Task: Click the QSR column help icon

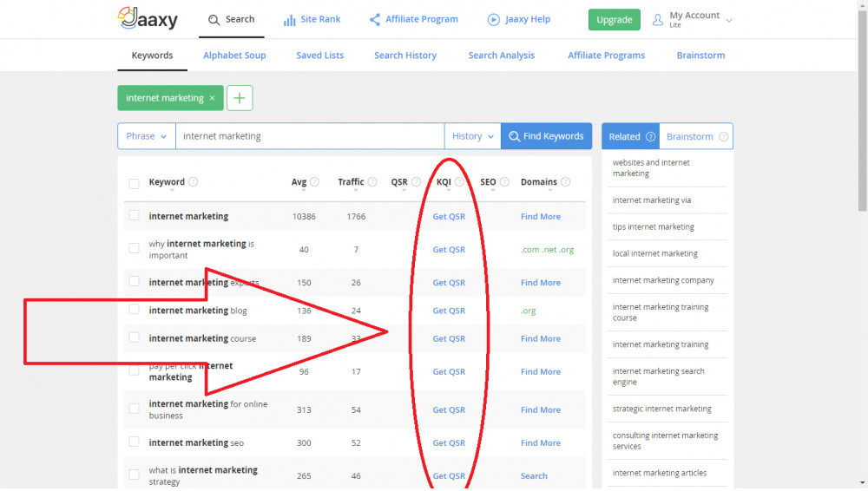Action: click(x=417, y=181)
